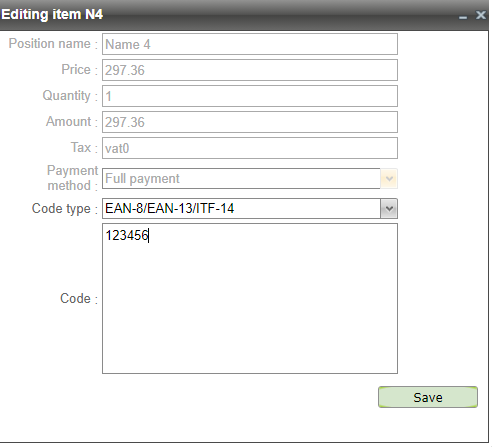492x447 pixels.
Task: Close the Editing item N4 dialog
Action: (481, 15)
